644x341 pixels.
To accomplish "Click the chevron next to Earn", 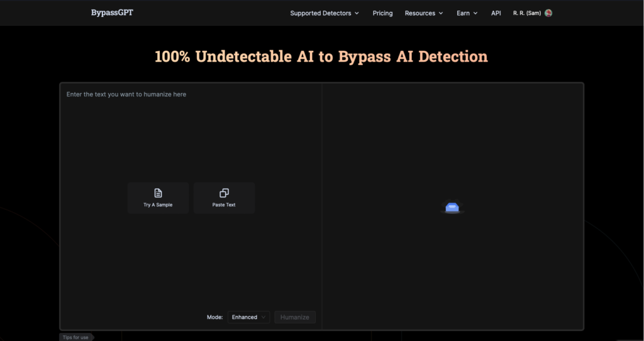I will click(475, 13).
